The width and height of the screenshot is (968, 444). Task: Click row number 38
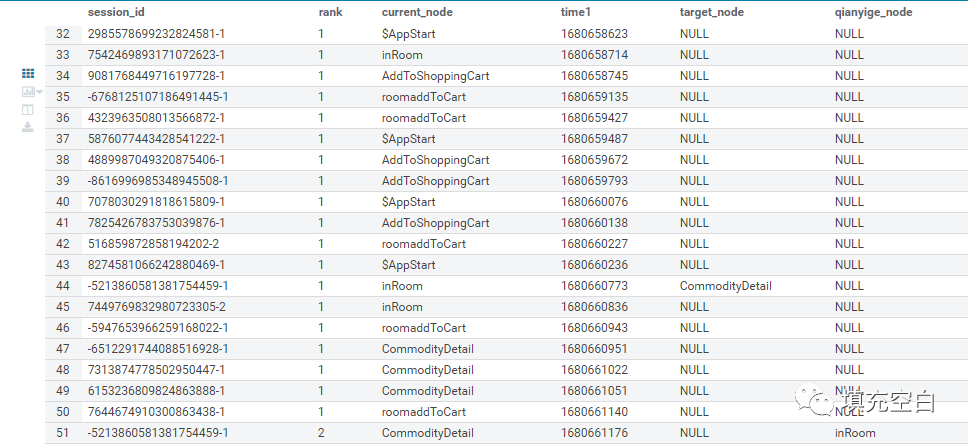click(x=63, y=160)
